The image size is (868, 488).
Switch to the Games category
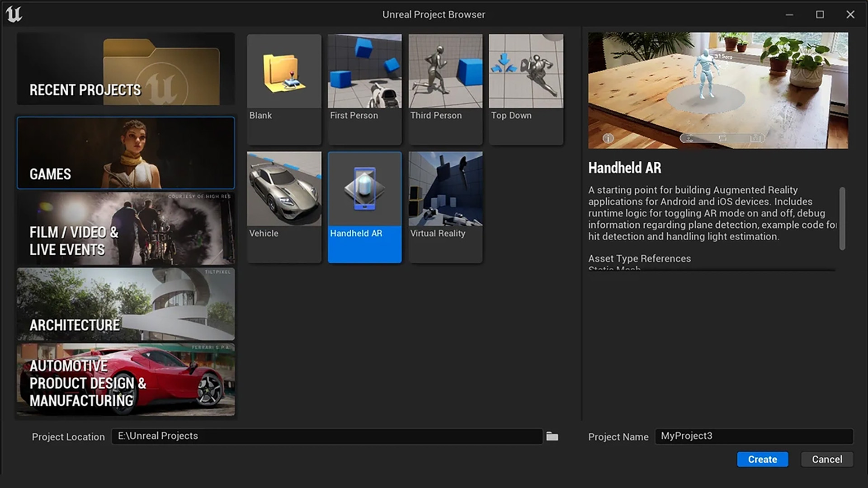[126, 153]
